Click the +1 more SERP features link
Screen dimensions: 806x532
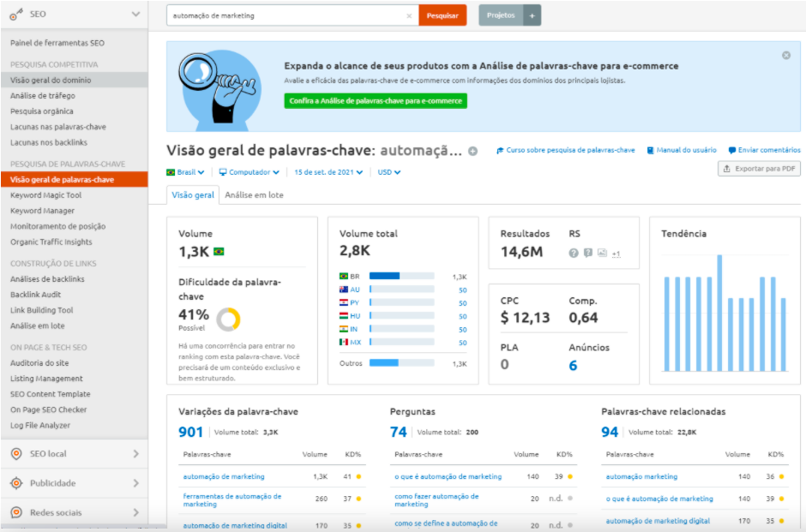pyautogui.click(x=617, y=254)
